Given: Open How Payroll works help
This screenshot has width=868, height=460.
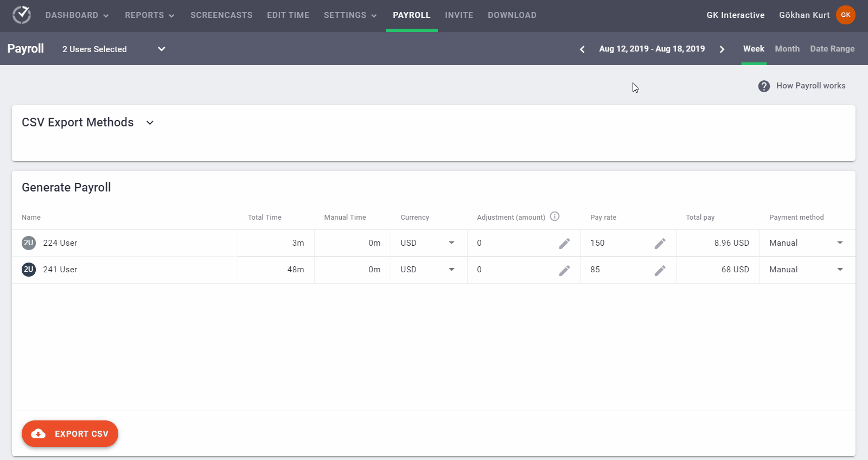Looking at the screenshot, I should tap(802, 86).
